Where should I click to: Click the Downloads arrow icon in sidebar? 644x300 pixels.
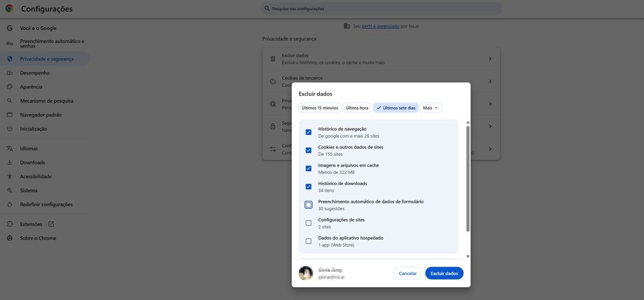click(9, 163)
